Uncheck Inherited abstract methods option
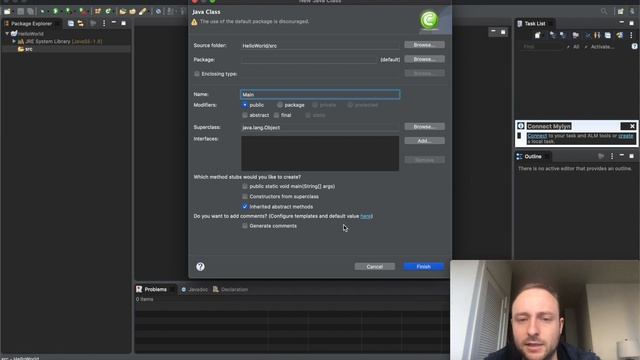 [245, 207]
